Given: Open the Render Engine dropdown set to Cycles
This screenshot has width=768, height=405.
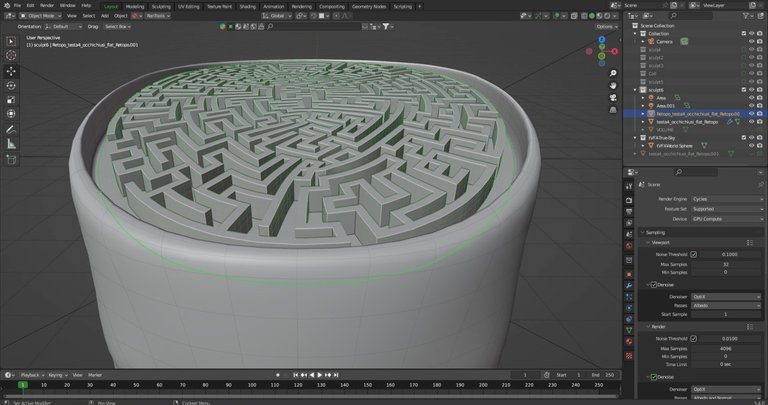Looking at the screenshot, I should (x=726, y=199).
